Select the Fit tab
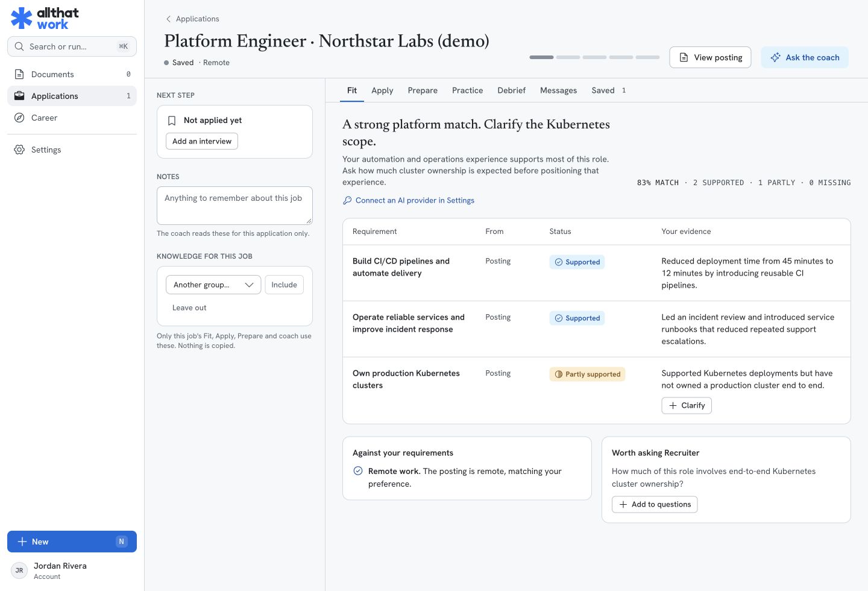868x591 pixels. point(352,90)
